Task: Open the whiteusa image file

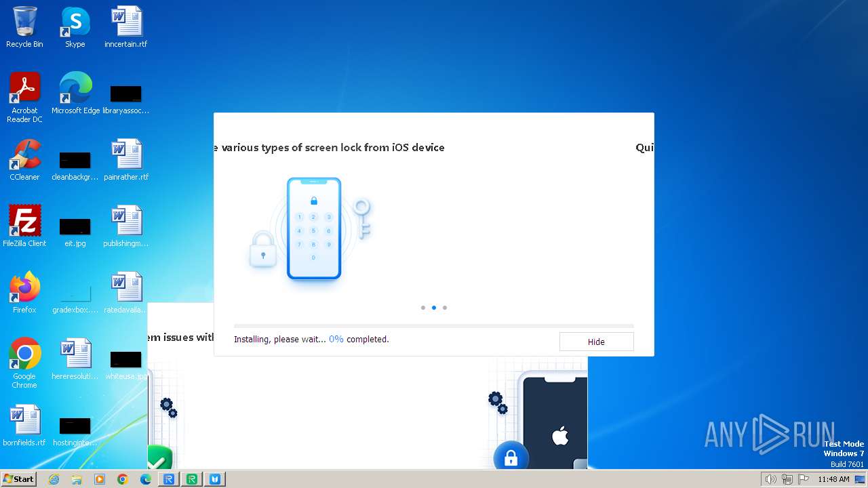Action: pos(126,364)
